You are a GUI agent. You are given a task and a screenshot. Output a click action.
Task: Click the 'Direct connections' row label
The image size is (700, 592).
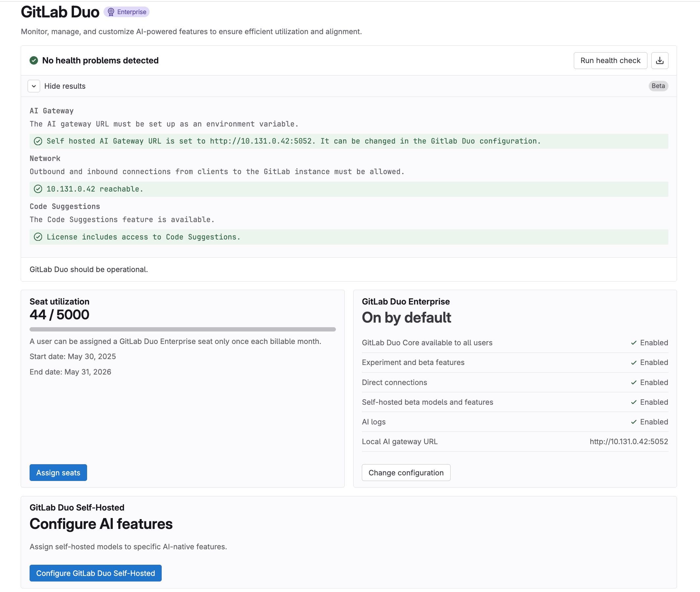394,382
